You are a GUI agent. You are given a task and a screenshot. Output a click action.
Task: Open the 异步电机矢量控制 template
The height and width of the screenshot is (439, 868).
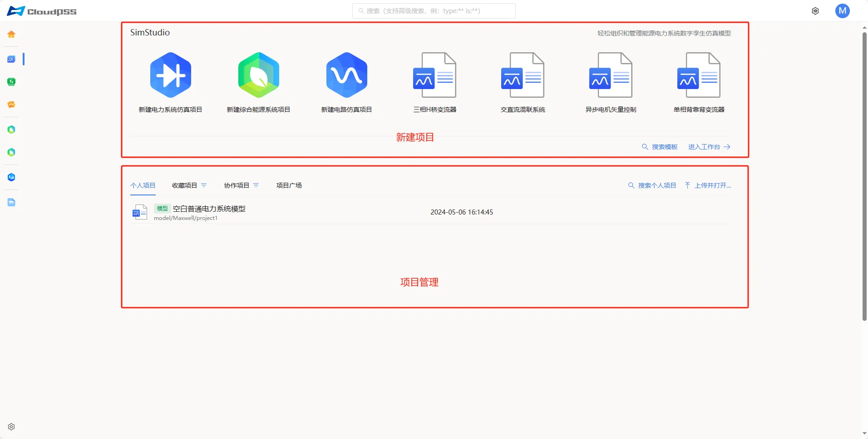[611, 75]
